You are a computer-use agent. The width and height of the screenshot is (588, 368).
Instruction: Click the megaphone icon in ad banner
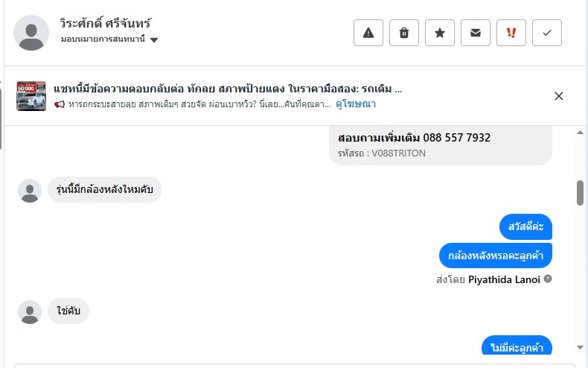pos(60,104)
